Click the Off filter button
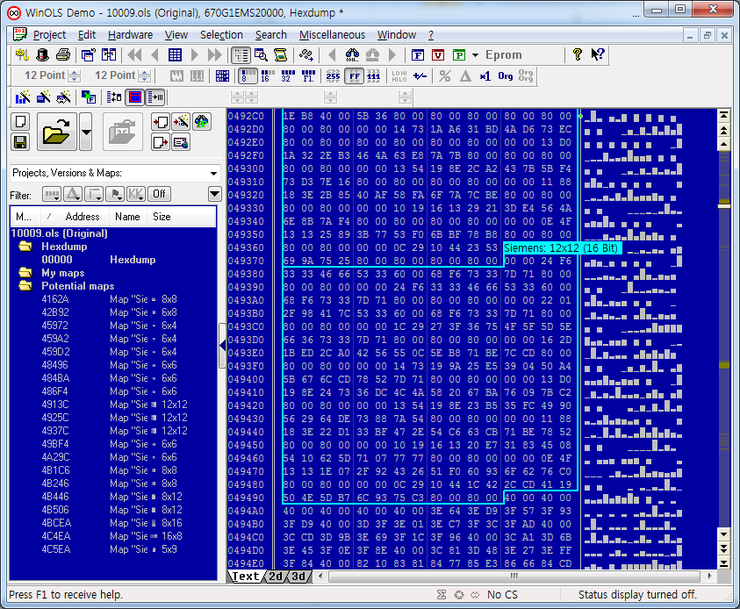Image resolution: width=740 pixels, height=609 pixels. (159, 194)
